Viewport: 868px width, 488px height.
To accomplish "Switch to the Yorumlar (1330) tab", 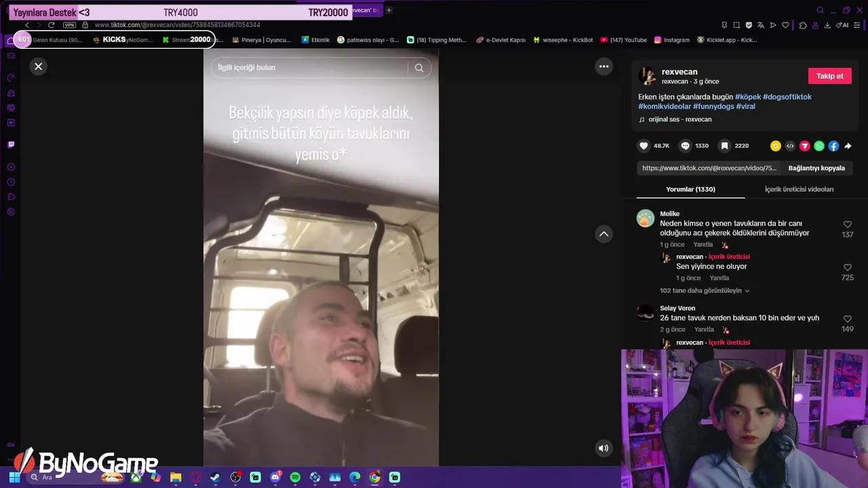I will [690, 189].
